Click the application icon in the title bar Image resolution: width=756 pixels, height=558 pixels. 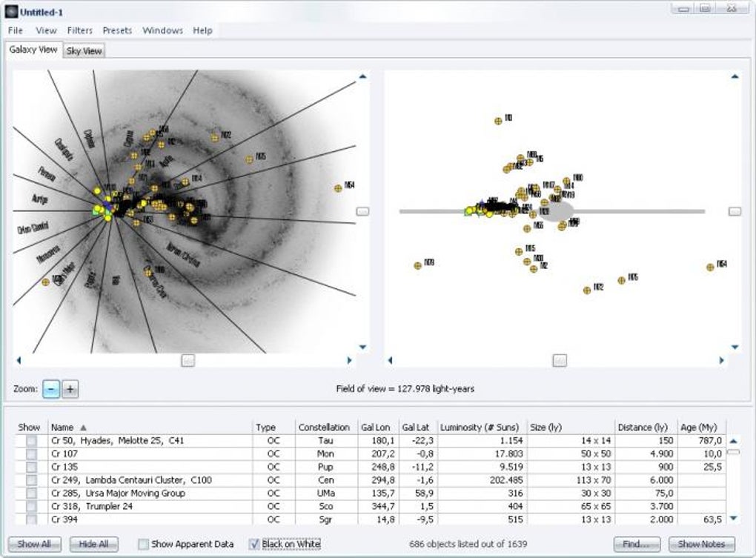[12, 12]
